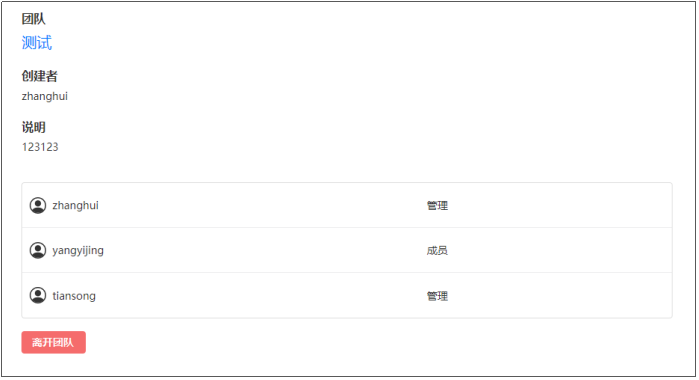Select the blank middle area of yangyijing row
699x380 pixels.
pyautogui.click(x=263, y=251)
